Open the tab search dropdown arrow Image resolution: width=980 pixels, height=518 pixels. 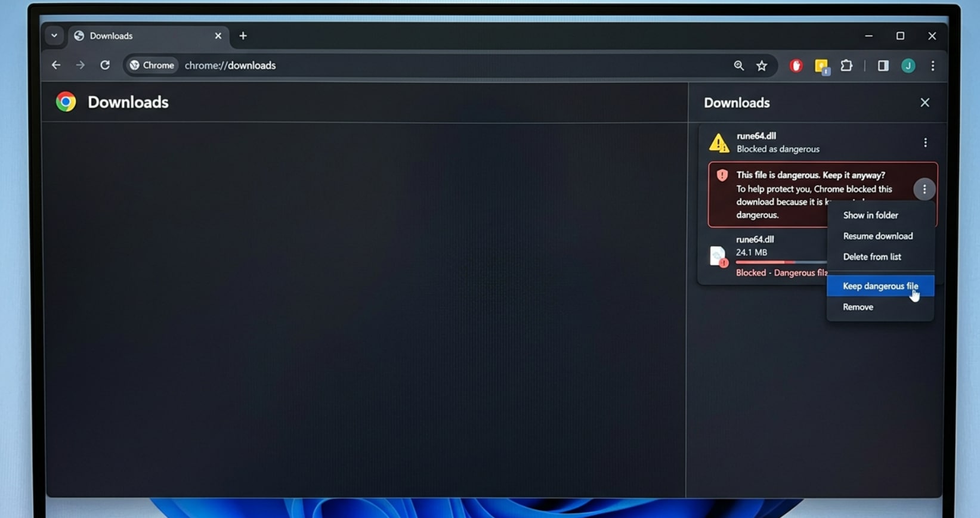[x=54, y=36]
